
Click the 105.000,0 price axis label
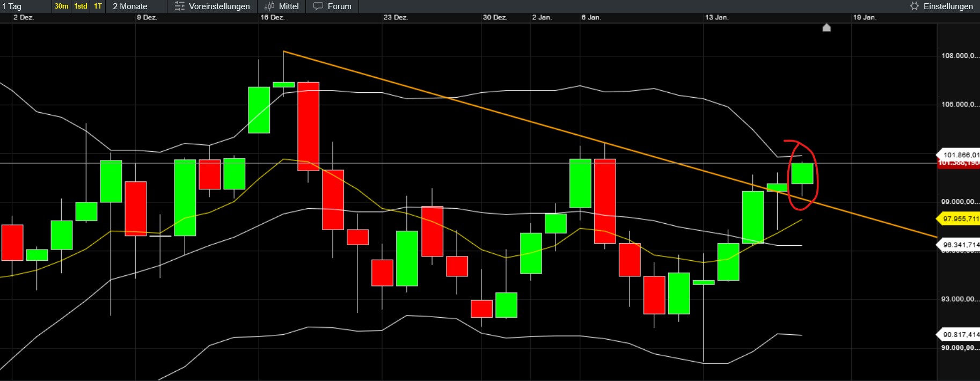pyautogui.click(x=960, y=104)
